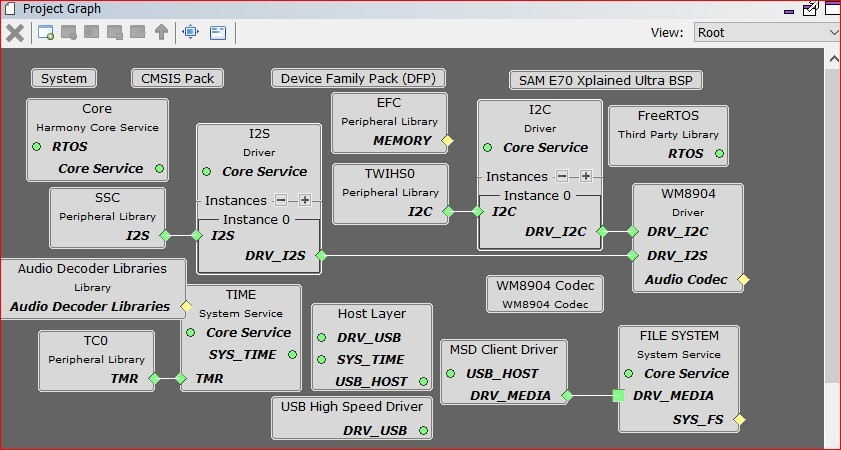Click the green DRV_I2S diamond on I2S driver
Image resolution: width=841 pixels, height=450 pixels.
(321, 256)
